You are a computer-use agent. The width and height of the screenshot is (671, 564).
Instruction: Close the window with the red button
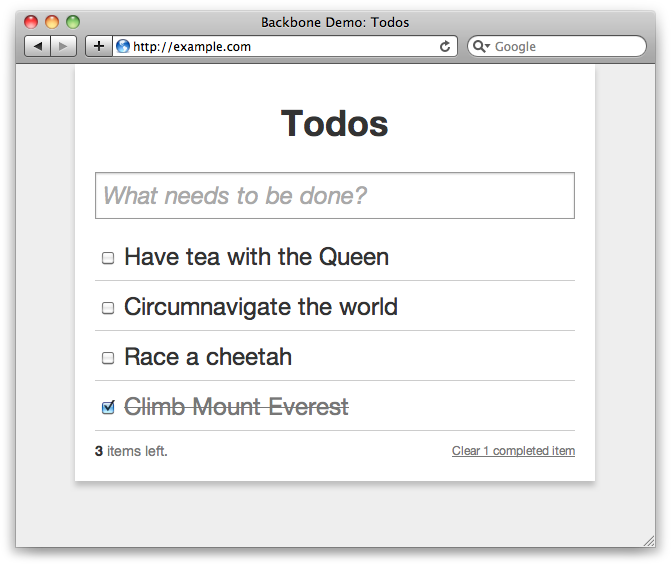(31, 22)
